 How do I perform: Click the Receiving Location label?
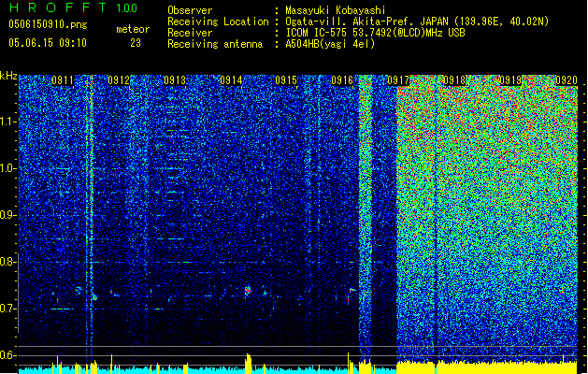(218, 22)
